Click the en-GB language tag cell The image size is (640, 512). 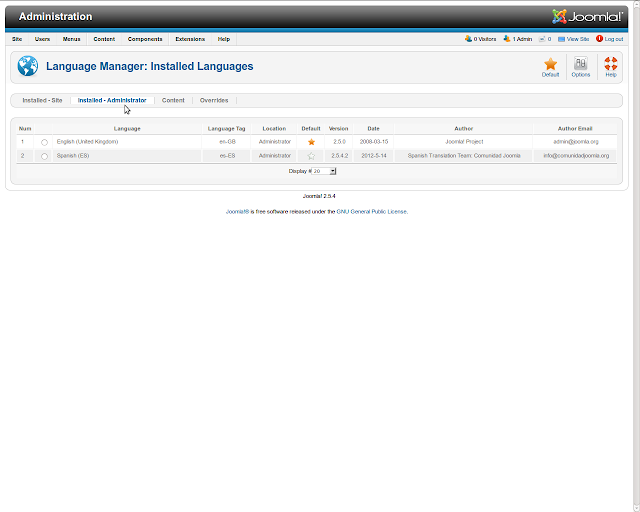(227, 142)
